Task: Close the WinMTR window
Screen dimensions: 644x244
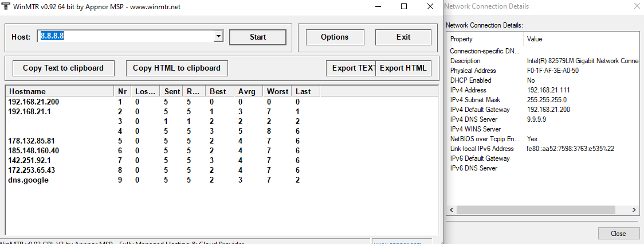Action: 430,6
